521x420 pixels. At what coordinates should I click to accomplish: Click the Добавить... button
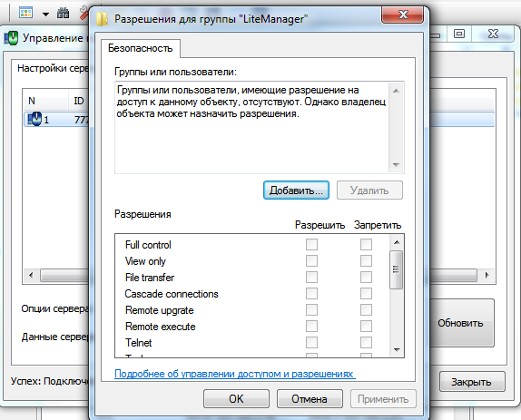296,190
